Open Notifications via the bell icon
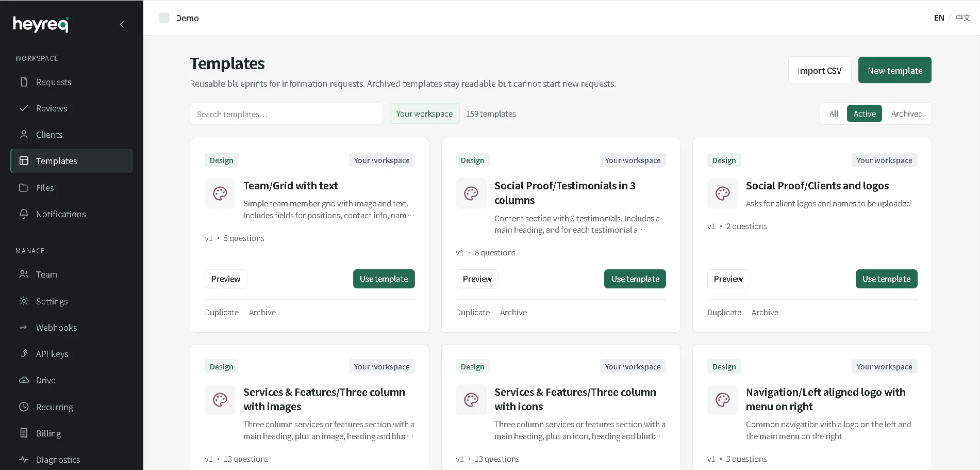This screenshot has height=470, width=980. coord(24,214)
